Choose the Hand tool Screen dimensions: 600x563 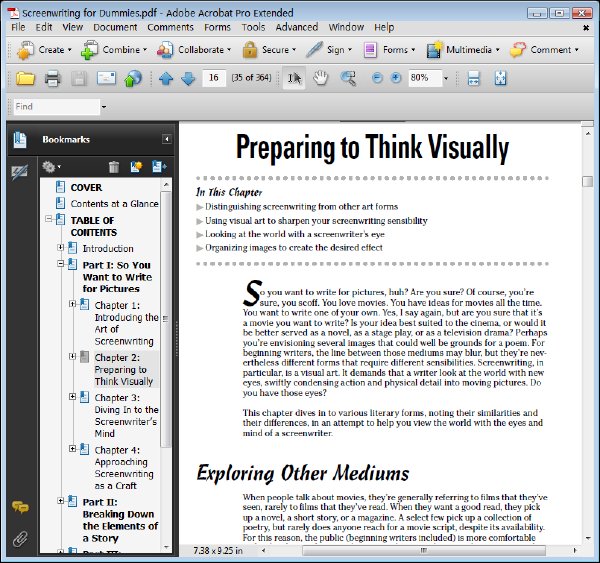(x=321, y=78)
